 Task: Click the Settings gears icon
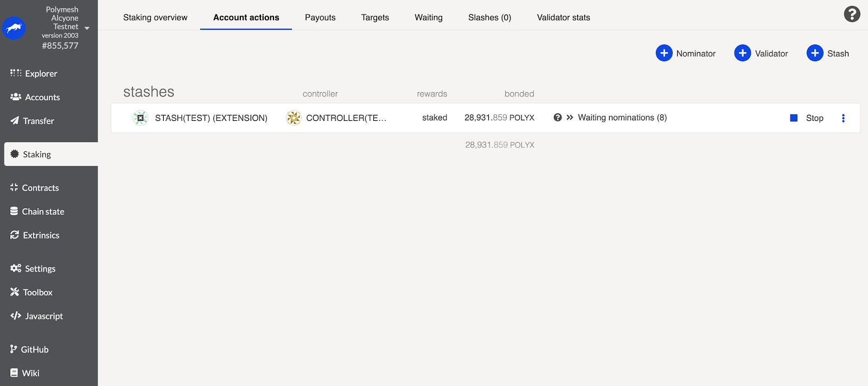(16, 268)
